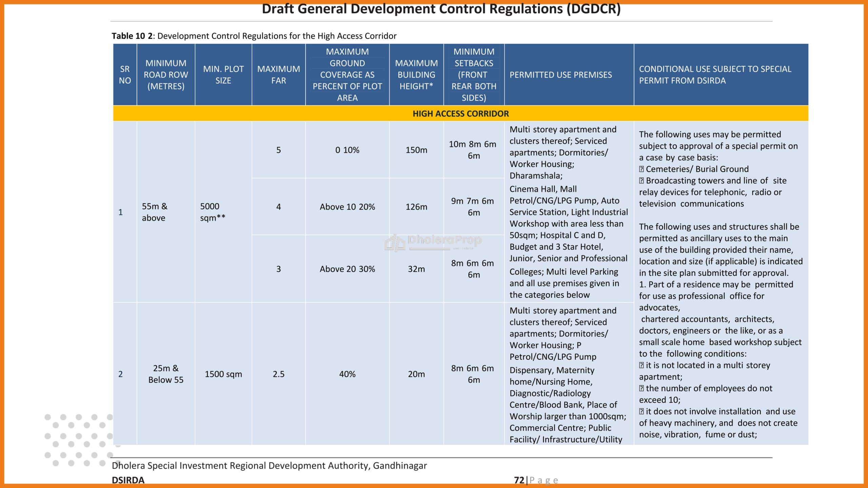
Task: Click the yellow HIGH ACCESS CORRIDOR banner
Action: coord(460,113)
